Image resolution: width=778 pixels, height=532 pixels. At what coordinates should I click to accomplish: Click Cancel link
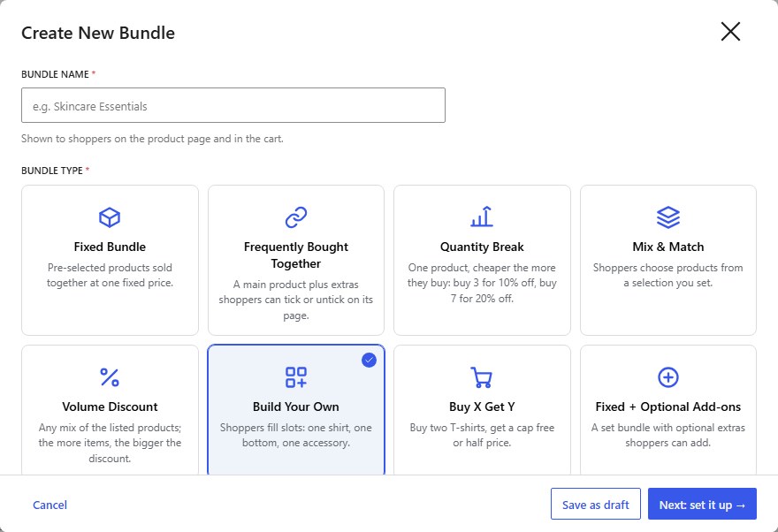(x=50, y=505)
